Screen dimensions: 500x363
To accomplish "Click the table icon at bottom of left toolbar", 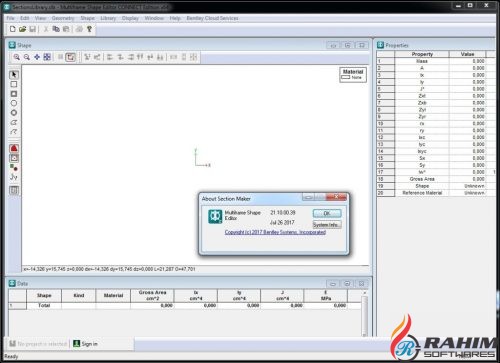I will coord(14,190).
